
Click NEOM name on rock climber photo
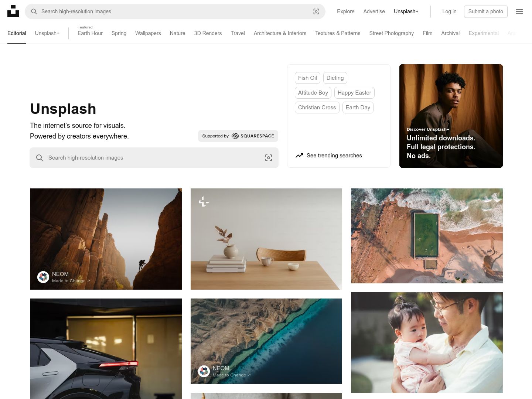[x=60, y=274]
